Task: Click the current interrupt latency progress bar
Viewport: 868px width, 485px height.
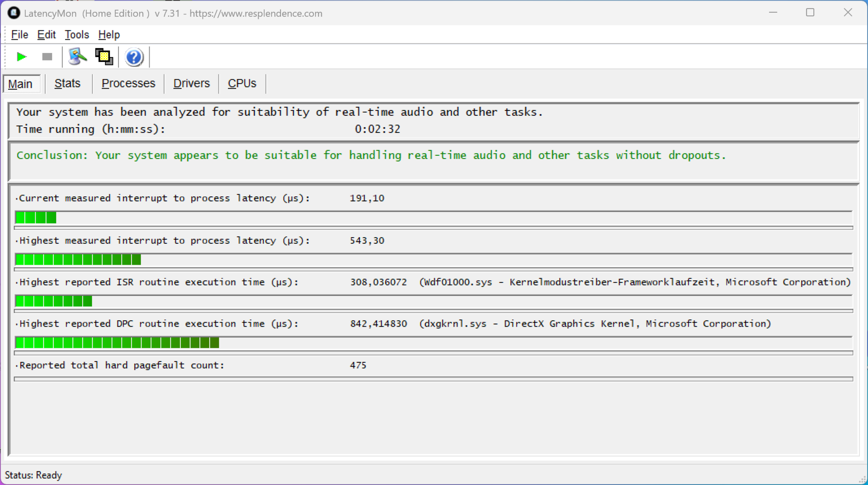Action: click(433, 218)
